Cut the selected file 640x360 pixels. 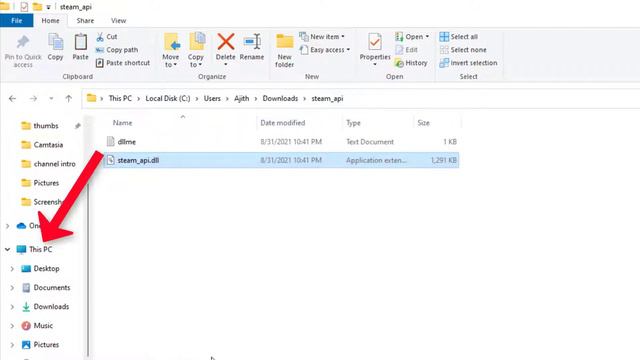107,37
